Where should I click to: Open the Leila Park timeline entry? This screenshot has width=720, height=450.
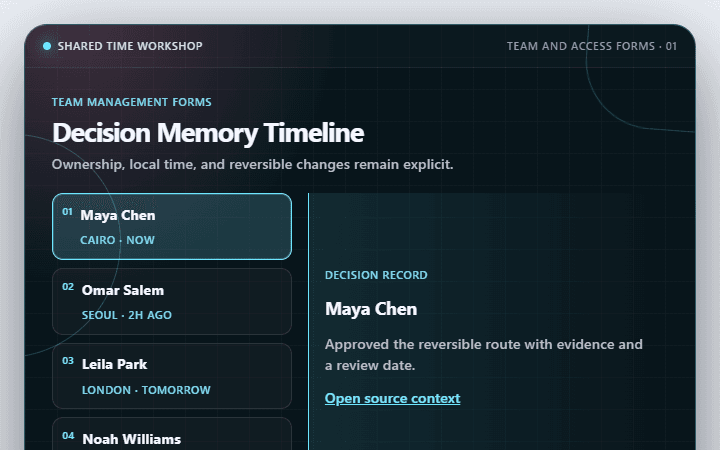click(x=172, y=376)
